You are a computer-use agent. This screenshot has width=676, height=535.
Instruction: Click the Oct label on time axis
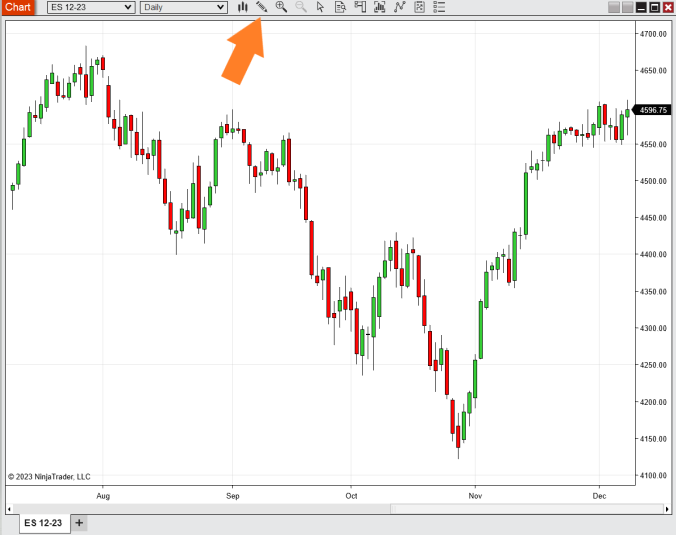point(351,496)
